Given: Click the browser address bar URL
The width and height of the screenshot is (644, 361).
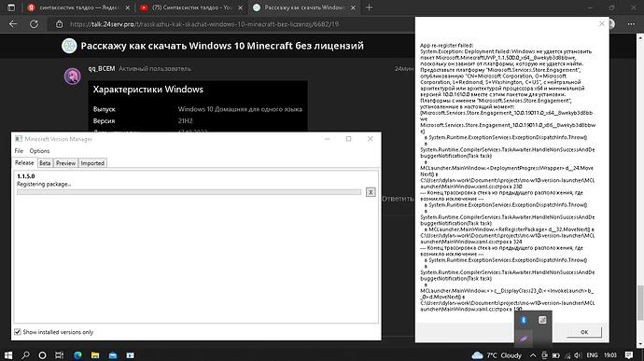Looking at the screenshot, I should [204, 24].
